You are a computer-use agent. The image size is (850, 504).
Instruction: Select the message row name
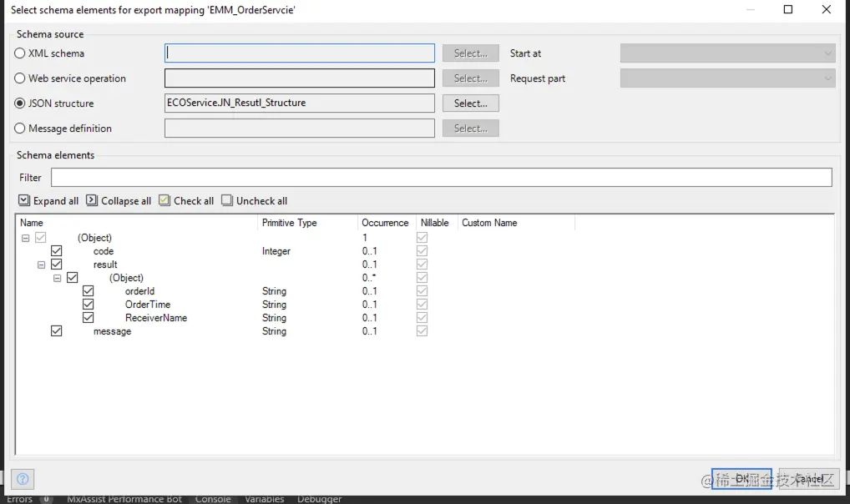point(112,331)
